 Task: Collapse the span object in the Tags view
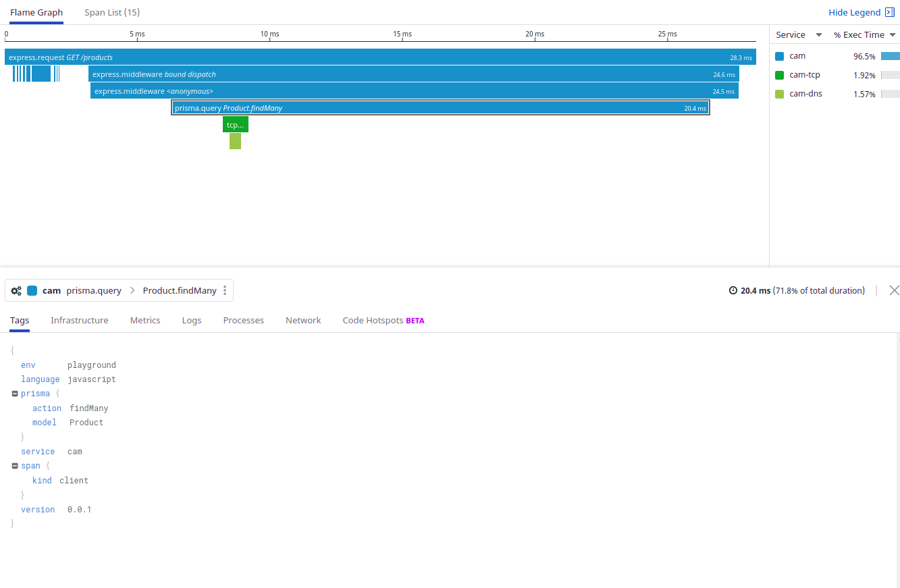[x=15, y=466]
